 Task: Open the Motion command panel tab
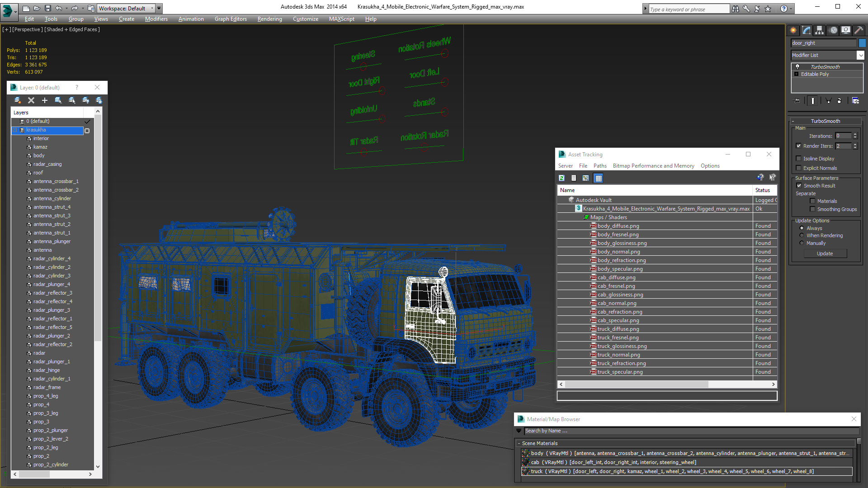[x=833, y=30]
